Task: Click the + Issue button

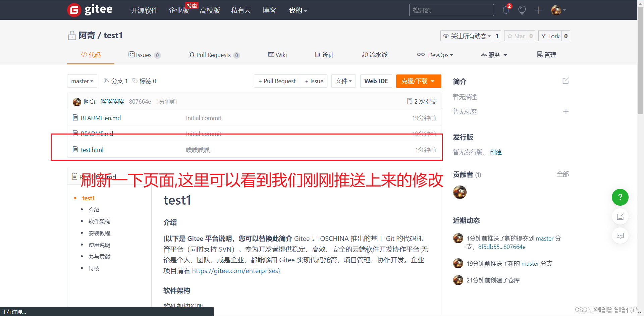Action: click(x=314, y=81)
